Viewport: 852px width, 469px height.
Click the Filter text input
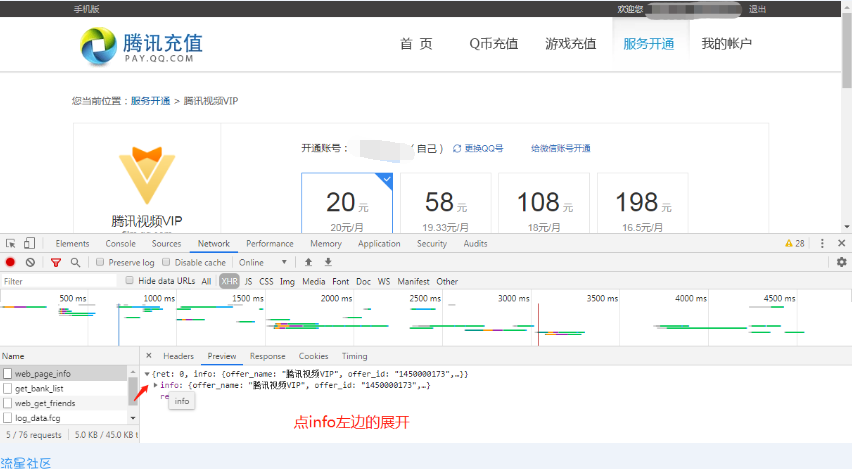pyautogui.click(x=59, y=281)
